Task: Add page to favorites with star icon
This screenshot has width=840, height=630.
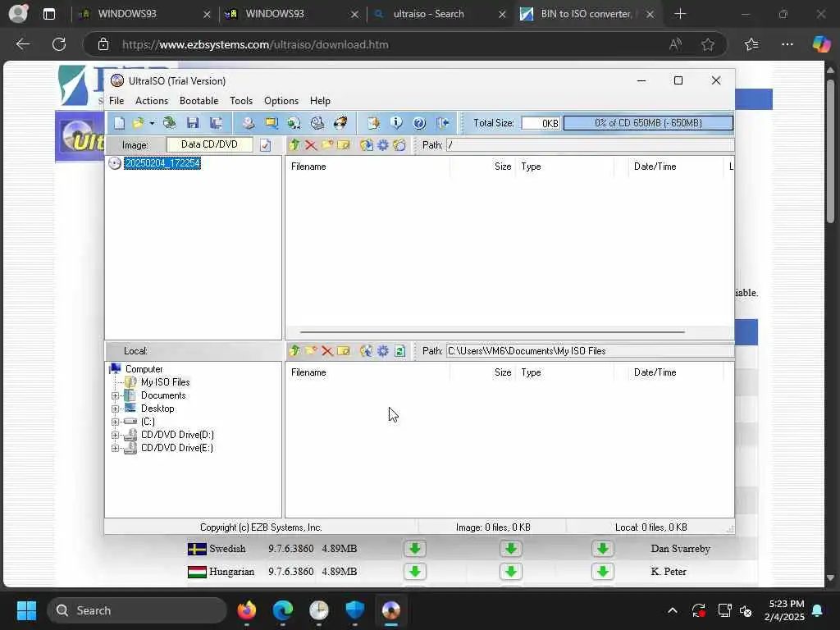Action: click(x=708, y=44)
